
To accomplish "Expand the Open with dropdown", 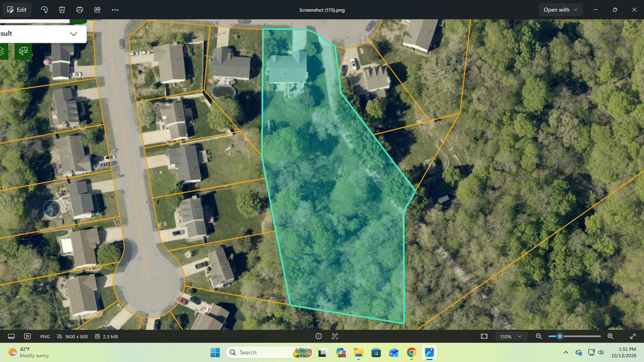I will pos(561,10).
